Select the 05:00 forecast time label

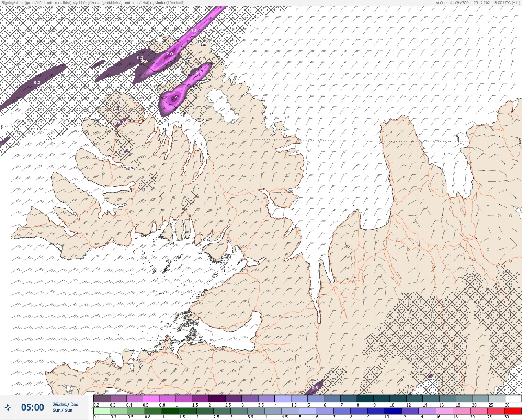pyautogui.click(x=33, y=407)
